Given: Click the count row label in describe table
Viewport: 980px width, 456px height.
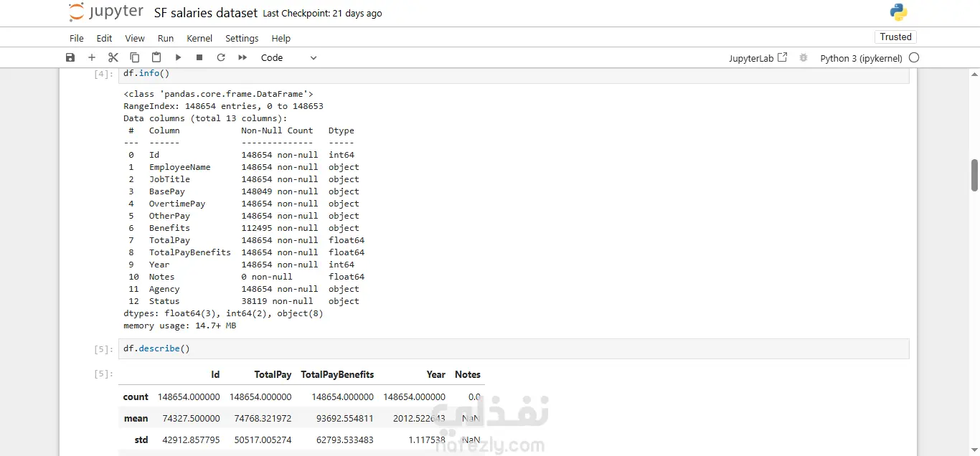Looking at the screenshot, I should click(136, 396).
